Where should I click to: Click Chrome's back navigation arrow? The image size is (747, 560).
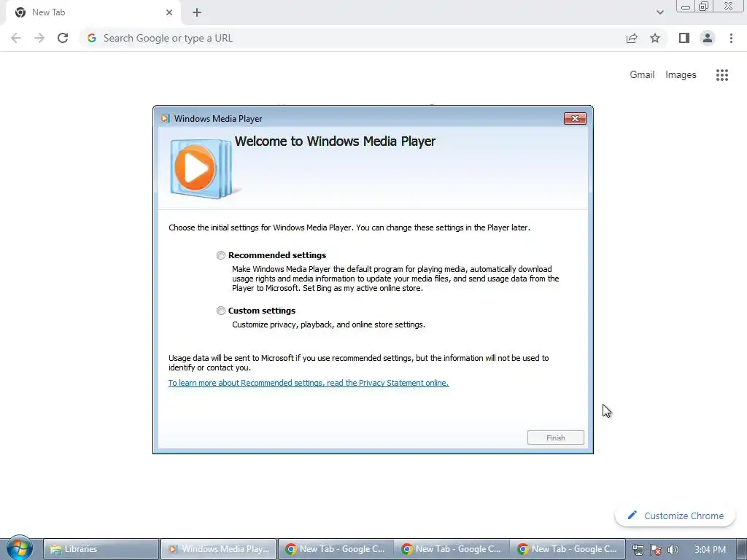[x=16, y=38]
